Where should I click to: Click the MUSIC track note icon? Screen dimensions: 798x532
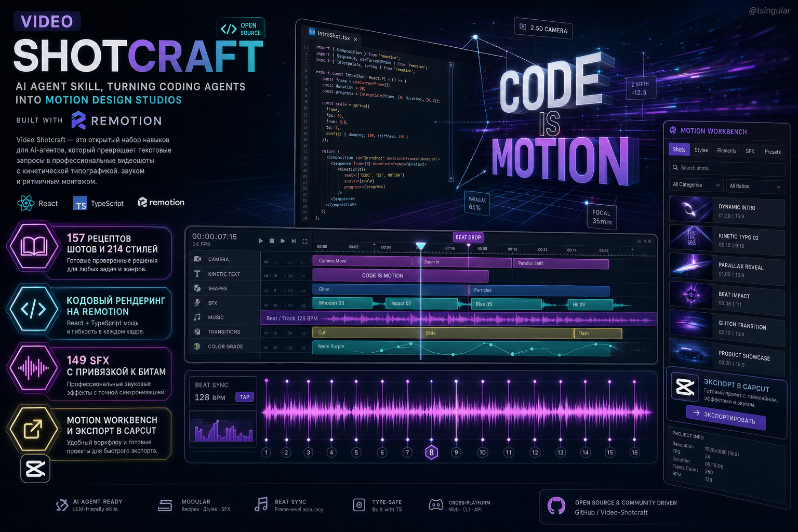tap(197, 317)
